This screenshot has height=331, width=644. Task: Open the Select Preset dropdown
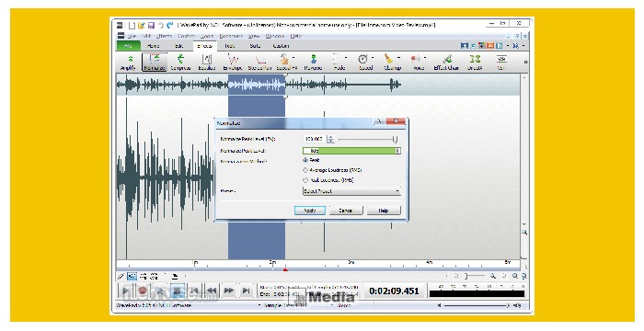click(x=351, y=191)
